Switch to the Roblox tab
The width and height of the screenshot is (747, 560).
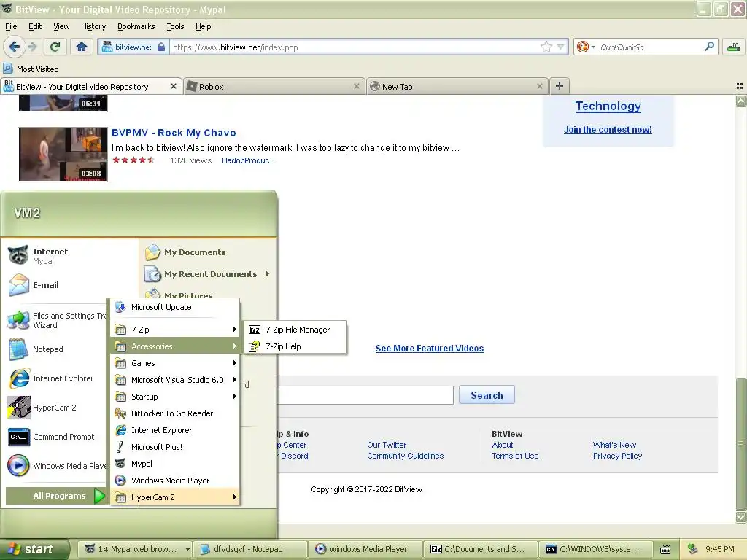pos(274,86)
